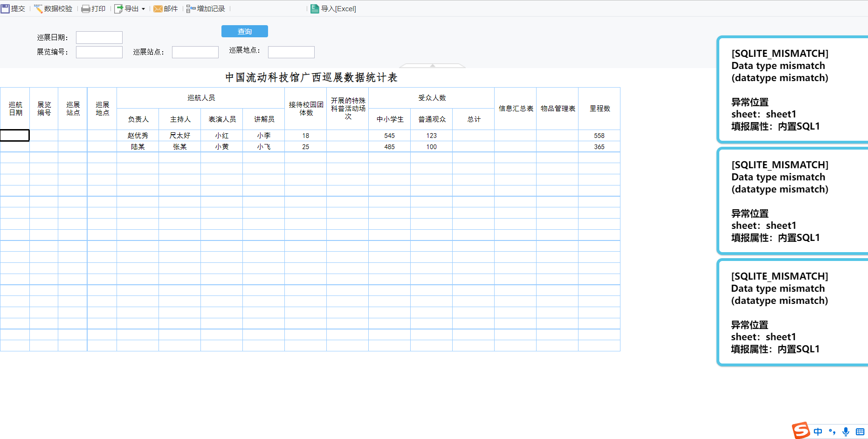The image size is (868, 439).
Task: Select the cell with value 545
Action: [x=390, y=136]
